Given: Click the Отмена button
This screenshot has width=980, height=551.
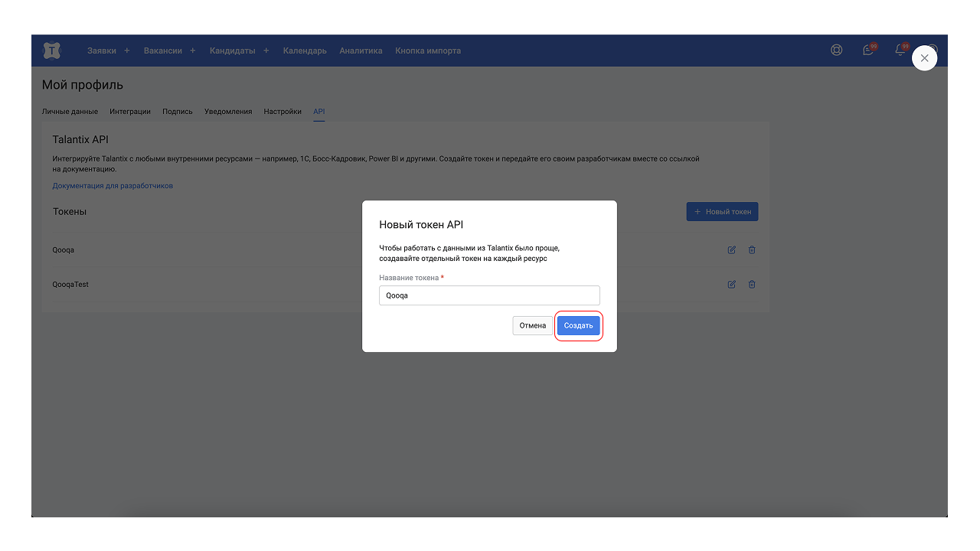Looking at the screenshot, I should [533, 326].
